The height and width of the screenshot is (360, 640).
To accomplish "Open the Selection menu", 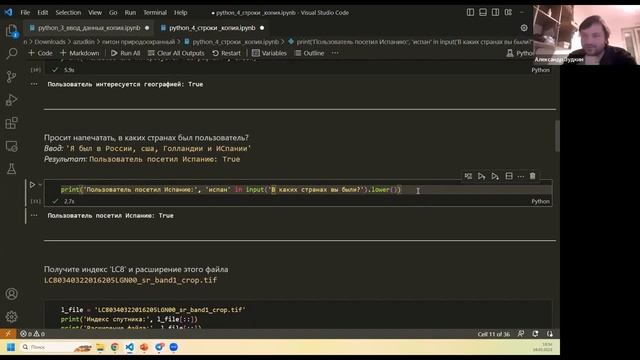I will point(68,13).
